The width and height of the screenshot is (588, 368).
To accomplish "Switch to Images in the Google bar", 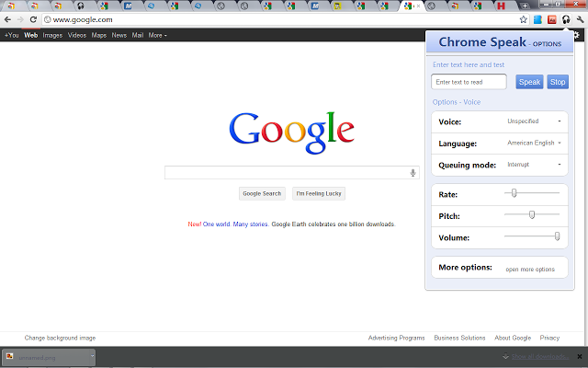I will tap(52, 35).
